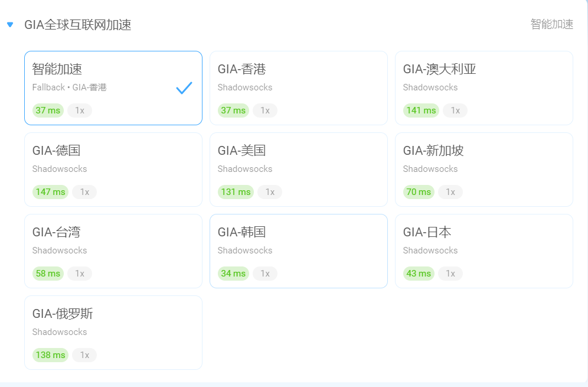Select the GIA-澳大利亚 proxy node
The height and width of the screenshot is (387, 588).
(484, 88)
